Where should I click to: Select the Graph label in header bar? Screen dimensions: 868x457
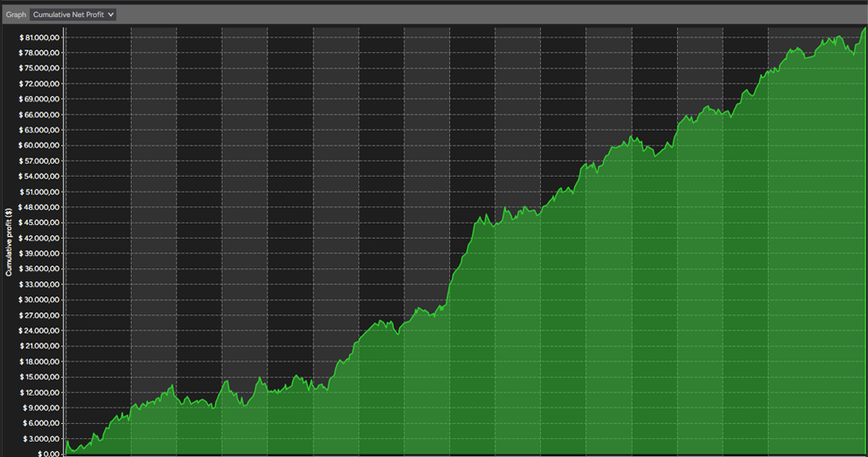(16, 14)
